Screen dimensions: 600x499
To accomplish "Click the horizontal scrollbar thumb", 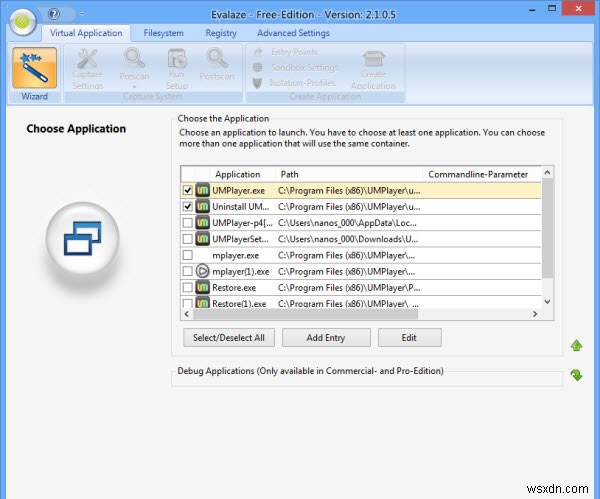I will click(305, 314).
